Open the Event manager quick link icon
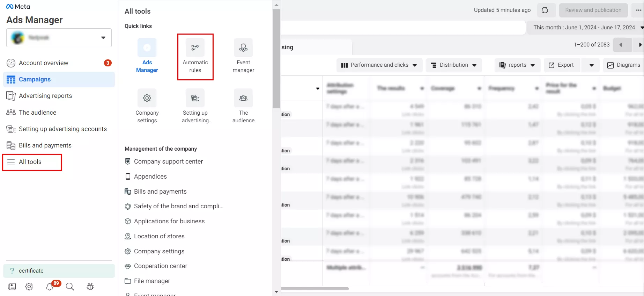 click(243, 48)
